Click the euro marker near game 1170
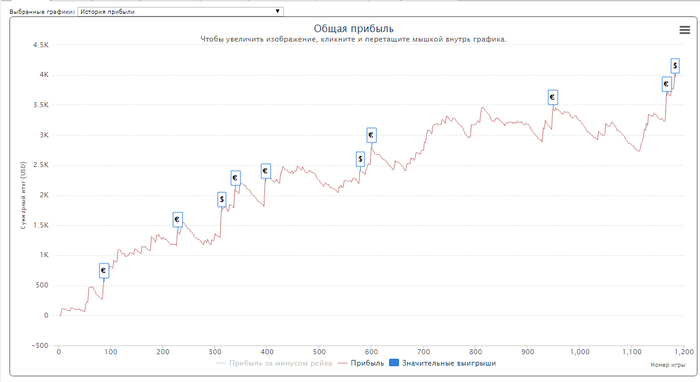Screen dimensions: 700x382 [x=667, y=84]
